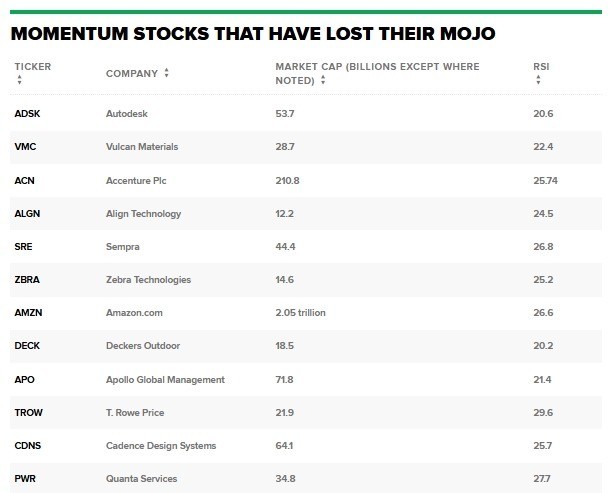Click the DECK ticker symbol
The height and width of the screenshot is (493, 611).
point(27,346)
